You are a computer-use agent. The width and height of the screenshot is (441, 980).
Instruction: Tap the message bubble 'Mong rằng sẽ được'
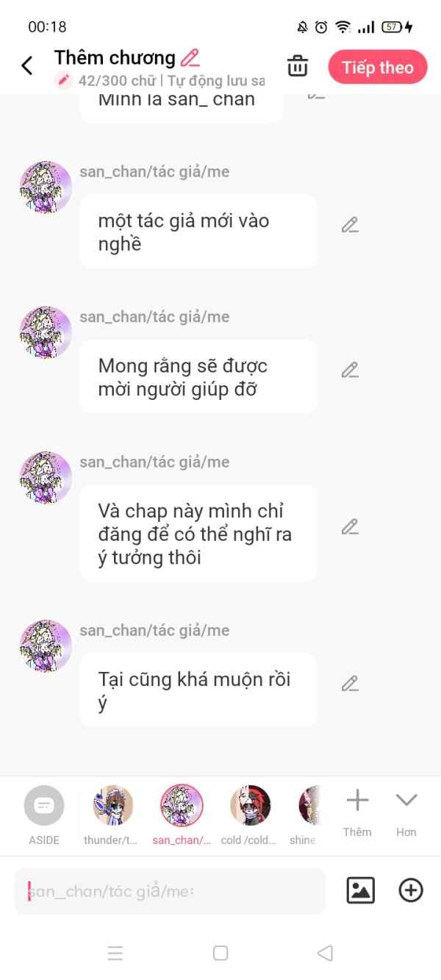point(198,376)
